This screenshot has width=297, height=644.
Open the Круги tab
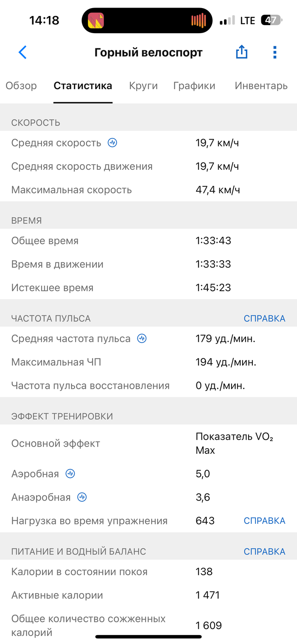(143, 86)
